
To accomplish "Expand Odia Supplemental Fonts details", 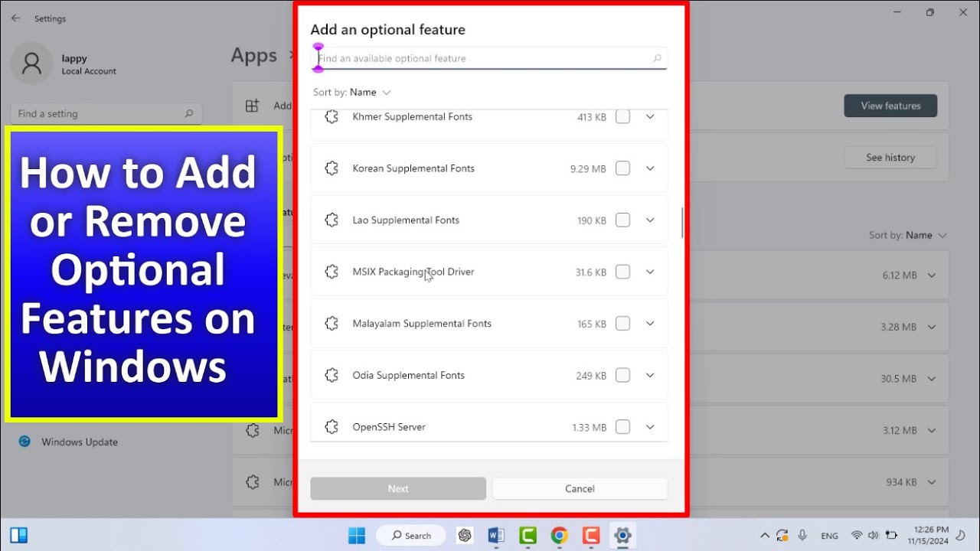I will tap(650, 375).
